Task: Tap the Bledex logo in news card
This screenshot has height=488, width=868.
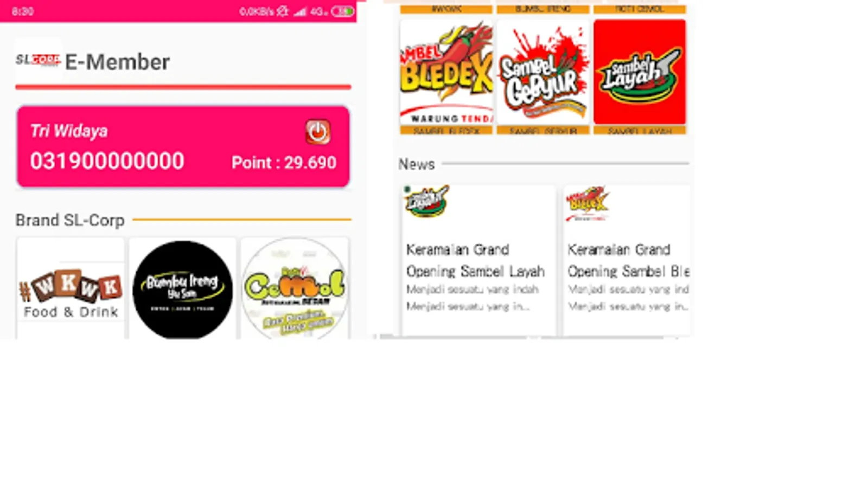Action: click(588, 203)
